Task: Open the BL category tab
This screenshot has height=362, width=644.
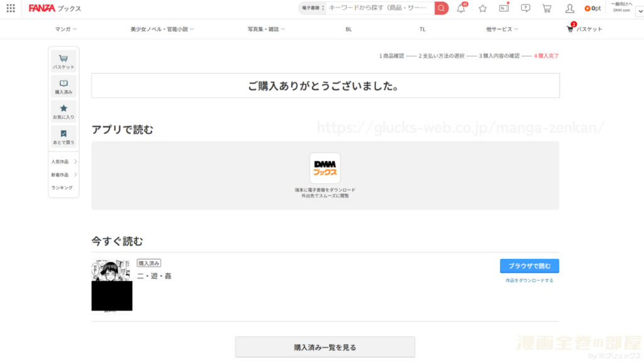Action: (x=348, y=29)
